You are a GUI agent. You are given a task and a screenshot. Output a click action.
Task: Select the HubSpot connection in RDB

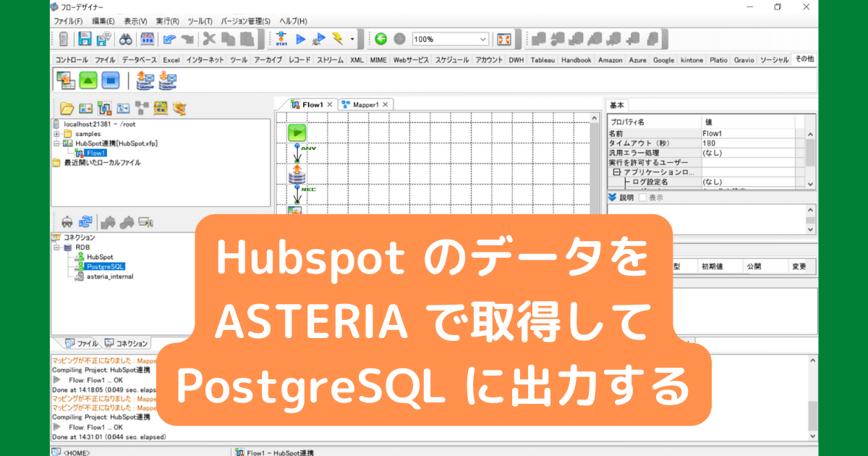click(100, 257)
